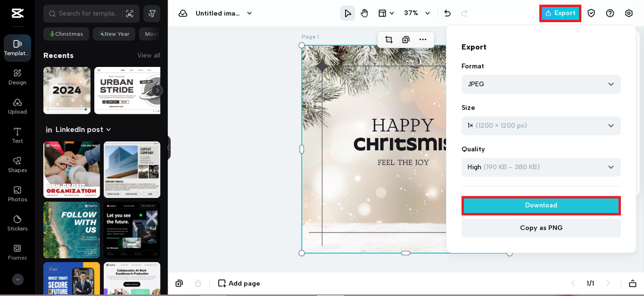644x296 pixels.
Task: Click View all recents link
Action: [149, 55]
